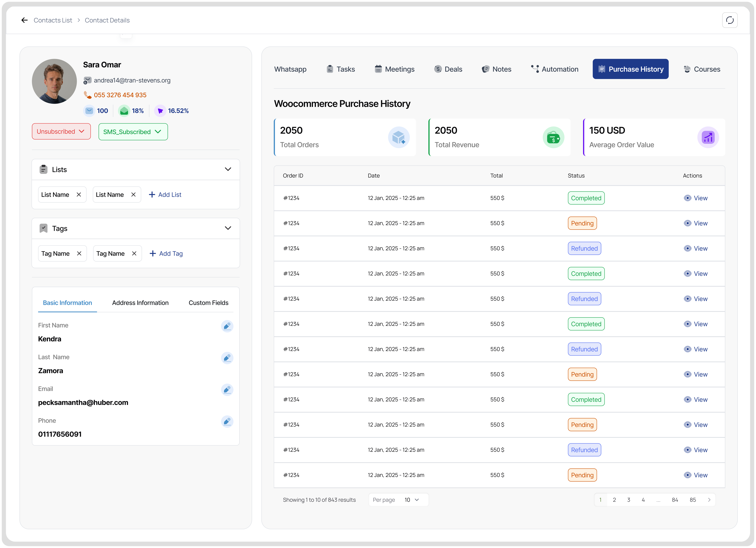This screenshot has height=548, width=756.
Task: Collapse the Lists section chevron
Action: 228,169
